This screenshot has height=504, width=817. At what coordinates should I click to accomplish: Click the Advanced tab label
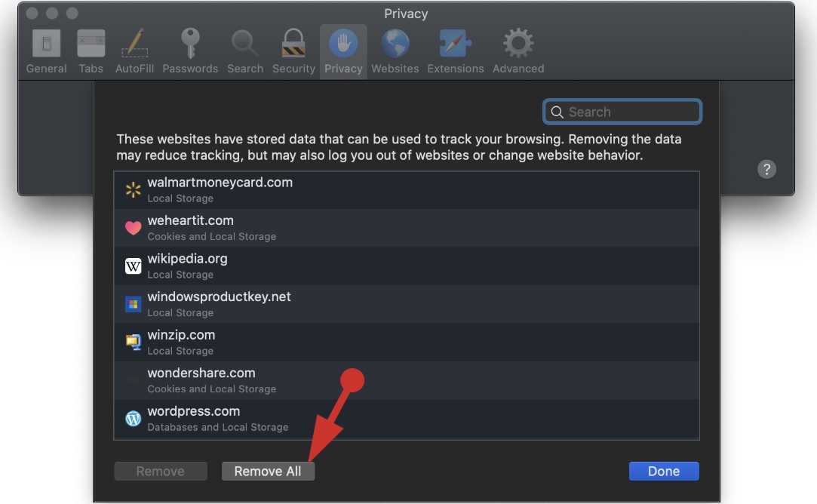tap(518, 69)
